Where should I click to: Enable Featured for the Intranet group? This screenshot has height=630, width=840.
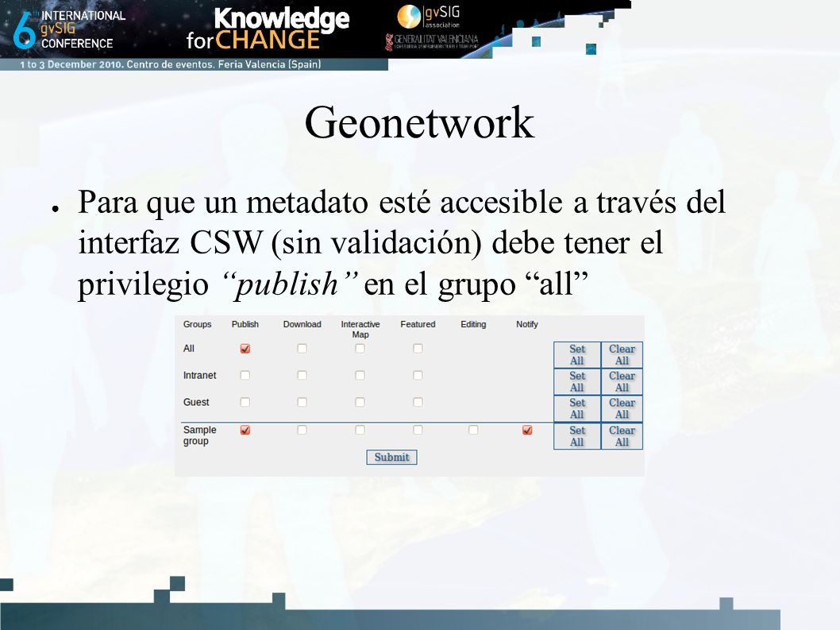[418, 375]
